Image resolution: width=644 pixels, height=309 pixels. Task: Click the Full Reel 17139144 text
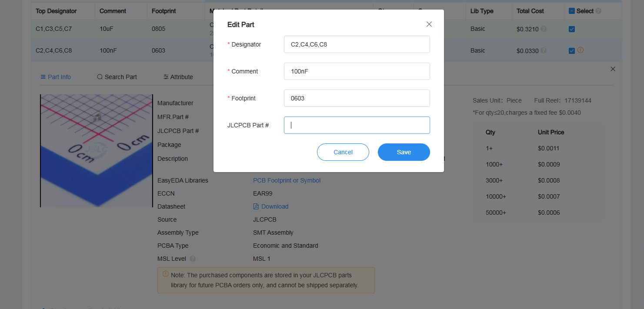(563, 100)
